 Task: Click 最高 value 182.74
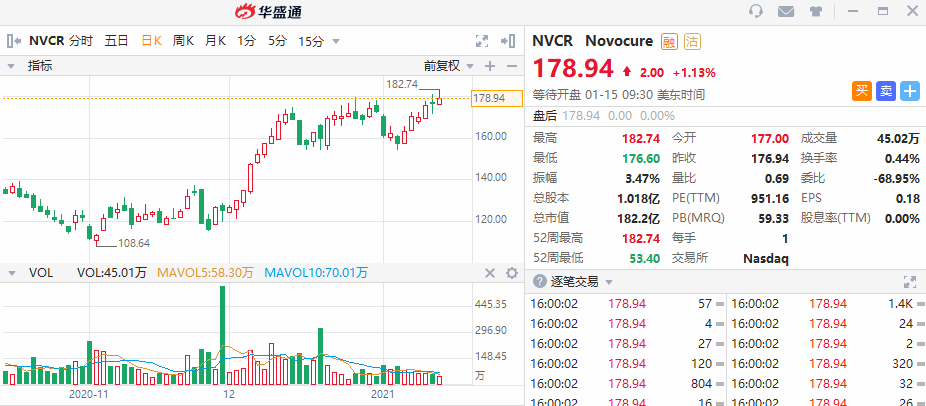pyautogui.click(x=641, y=138)
